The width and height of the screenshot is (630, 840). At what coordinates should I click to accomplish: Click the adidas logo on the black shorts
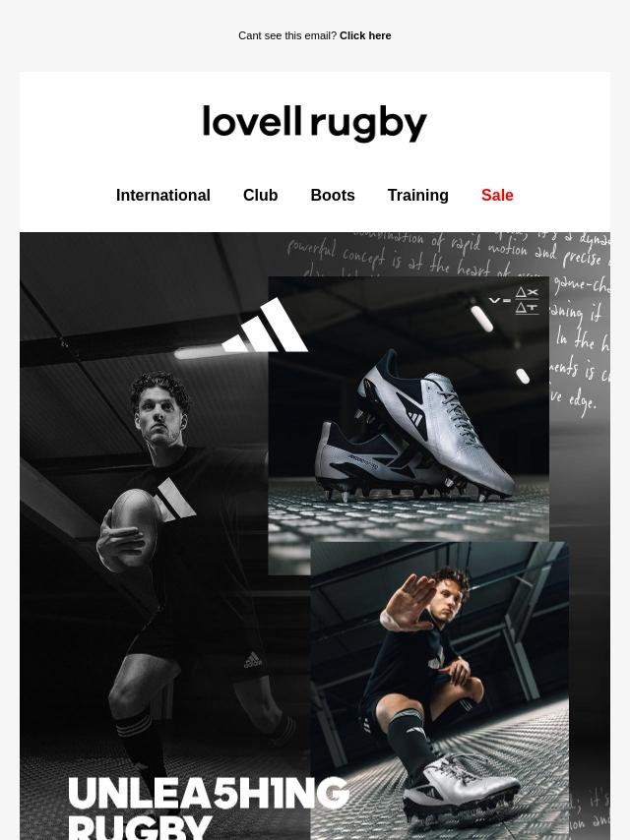pyautogui.click(x=253, y=660)
